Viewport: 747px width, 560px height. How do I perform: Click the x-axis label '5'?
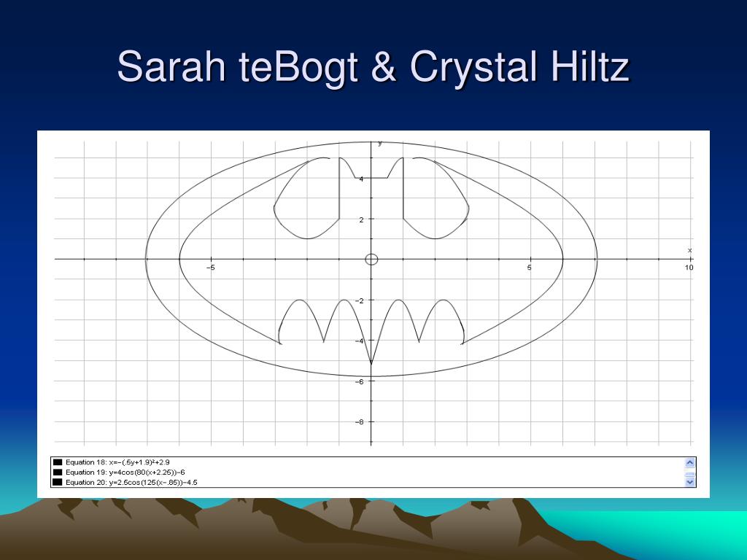(530, 268)
